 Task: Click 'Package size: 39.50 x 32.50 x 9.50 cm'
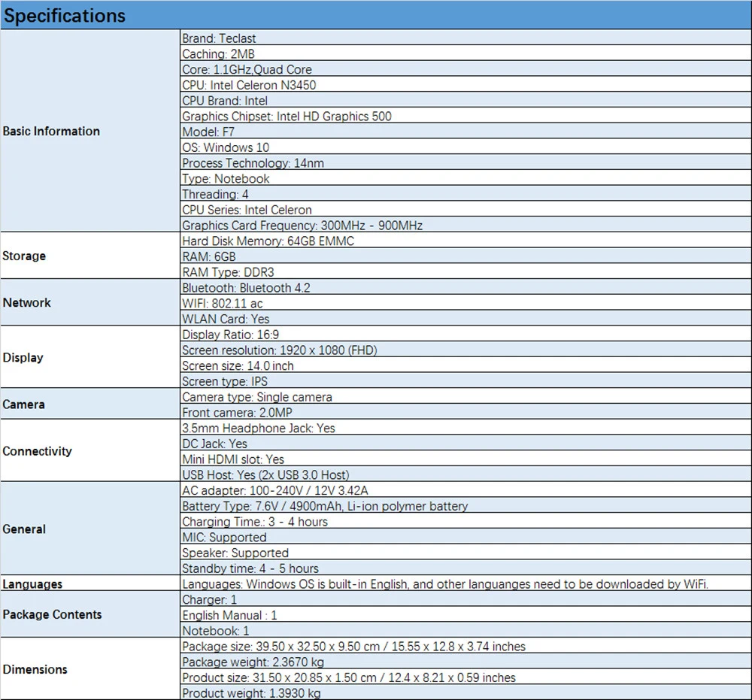[x=465, y=645]
